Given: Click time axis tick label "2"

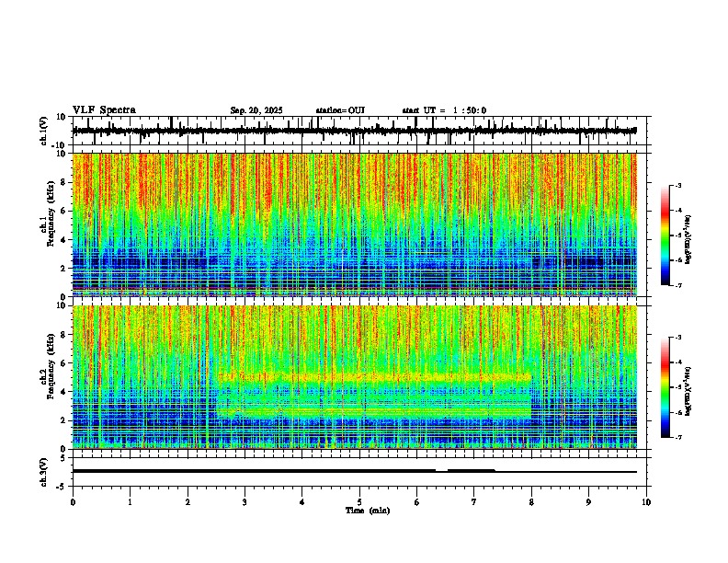Looking at the screenshot, I should [x=188, y=502].
